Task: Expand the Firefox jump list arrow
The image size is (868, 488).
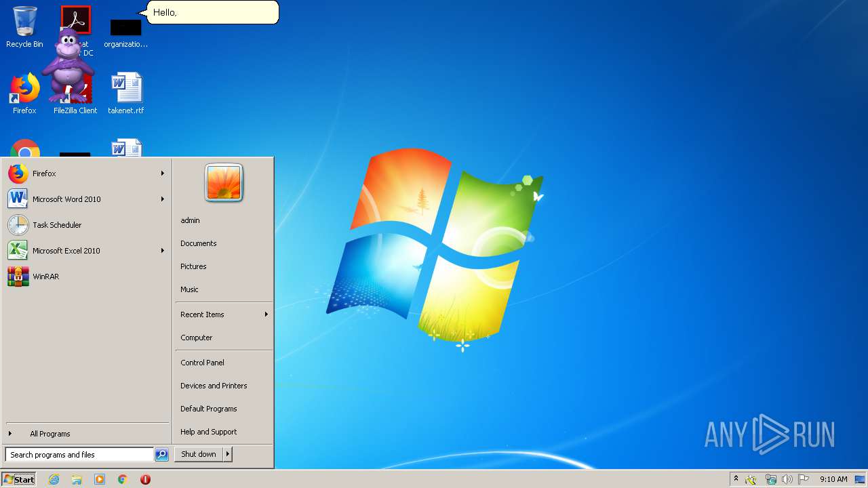Action: (x=163, y=174)
